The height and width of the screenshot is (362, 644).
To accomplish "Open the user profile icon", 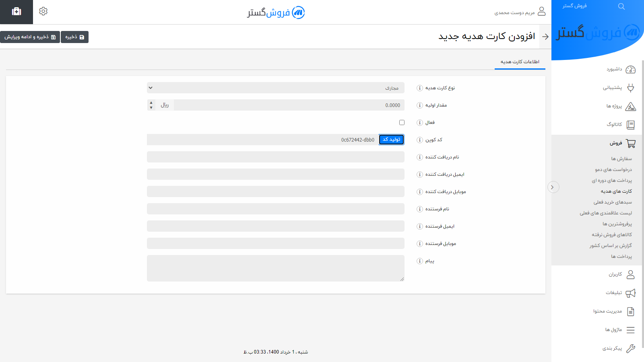I will tap(542, 11).
